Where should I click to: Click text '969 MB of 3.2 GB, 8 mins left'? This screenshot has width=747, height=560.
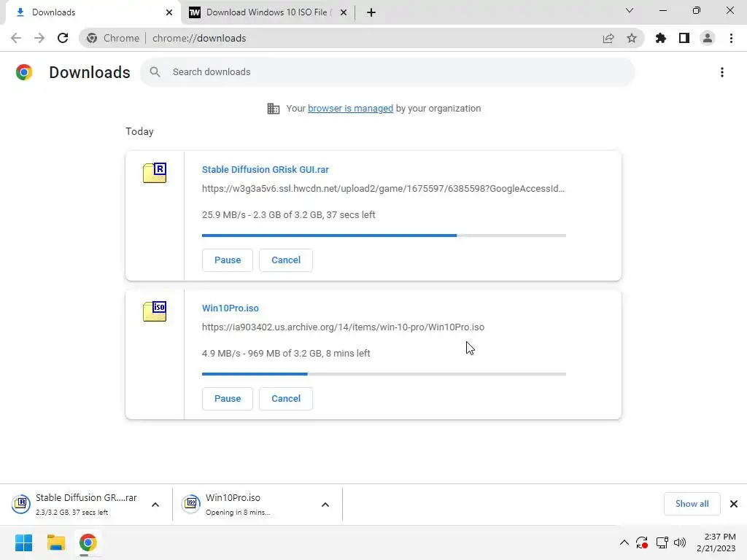tap(309, 354)
